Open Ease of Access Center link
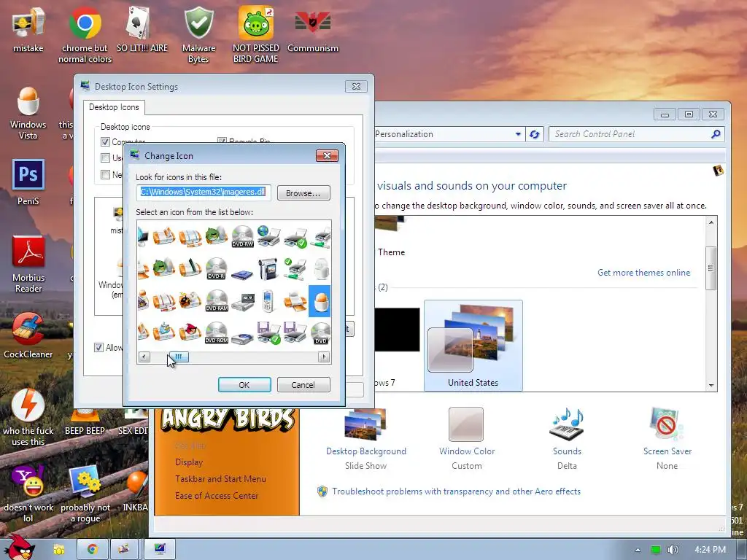Image resolution: width=747 pixels, height=560 pixels. (216, 495)
